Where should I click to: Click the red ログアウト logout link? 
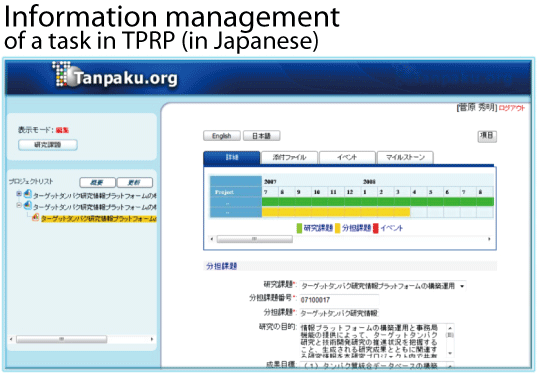(511, 108)
